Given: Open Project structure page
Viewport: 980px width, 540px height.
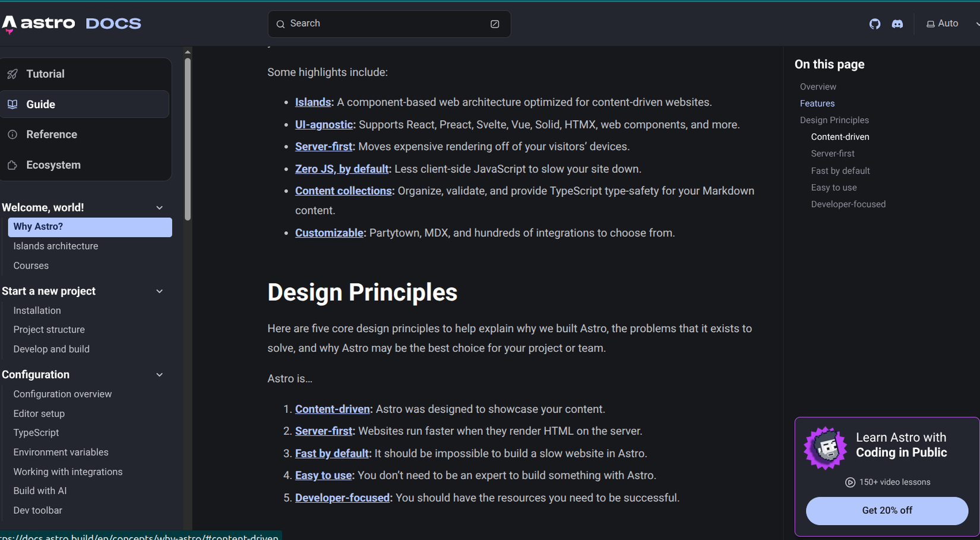Looking at the screenshot, I should click(x=49, y=330).
